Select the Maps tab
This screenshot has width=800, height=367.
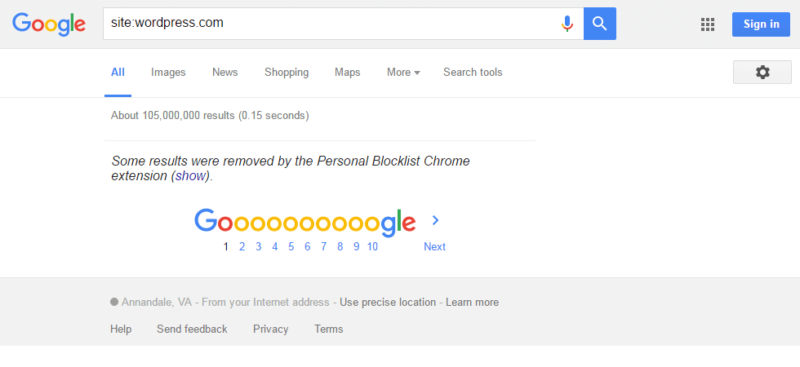click(x=347, y=72)
